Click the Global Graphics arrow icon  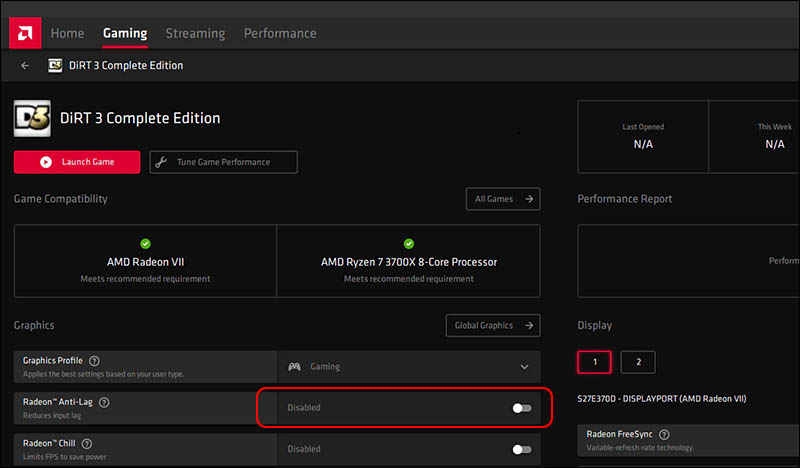(529, 325)
